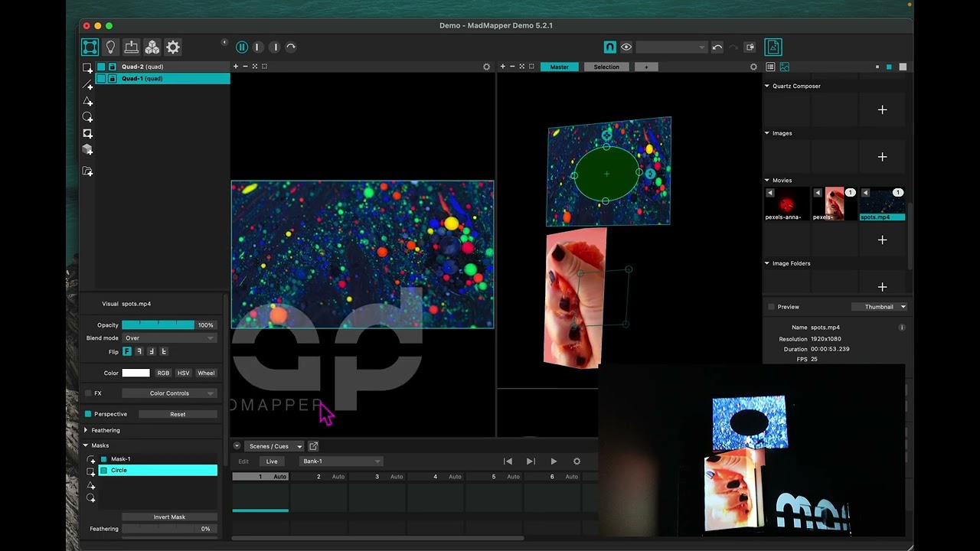The width and height of the screenshot is (980, 551).
Task: Click the Invert Mask button
Action: [169, 517]
